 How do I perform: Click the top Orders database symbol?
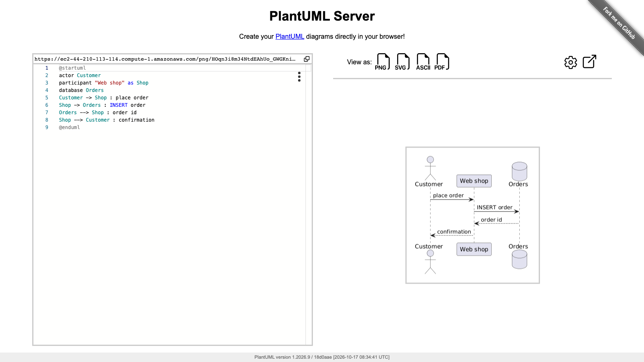pos(519,171)
